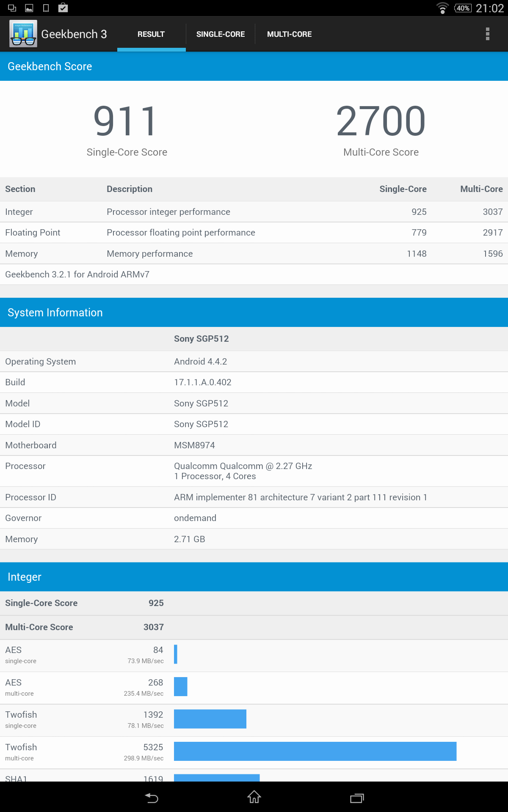The height and width of the screenshot is (812, 508).
Task: Tap the bold Sony SGP512 device heading
Action: pos(202,339)
